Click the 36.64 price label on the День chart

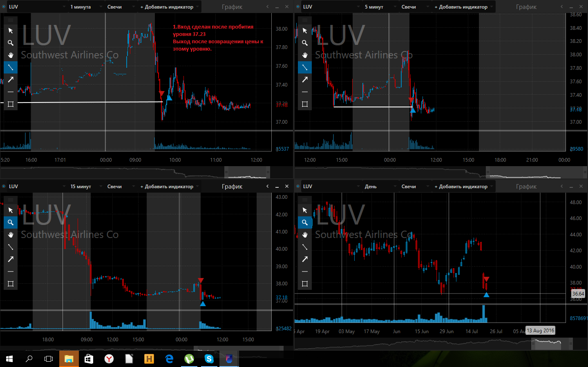(578, 294)
